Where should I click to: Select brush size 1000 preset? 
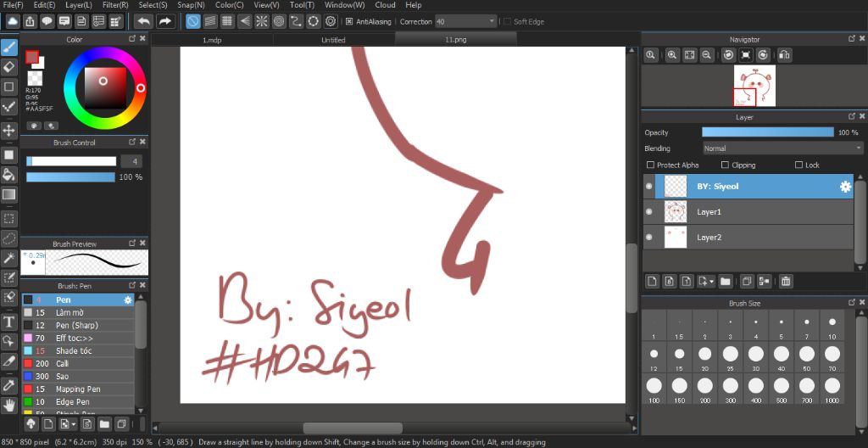click(x=832, y=389)
